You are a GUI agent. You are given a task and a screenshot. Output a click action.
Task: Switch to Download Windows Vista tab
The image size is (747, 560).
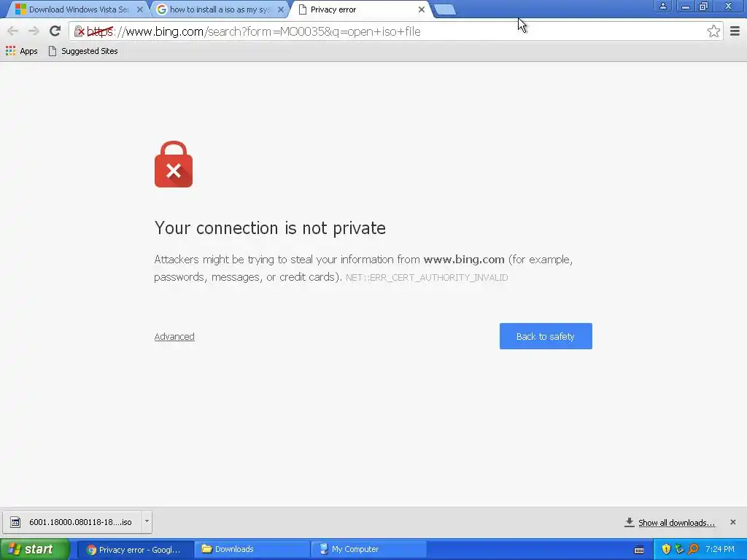pos(77,9)
